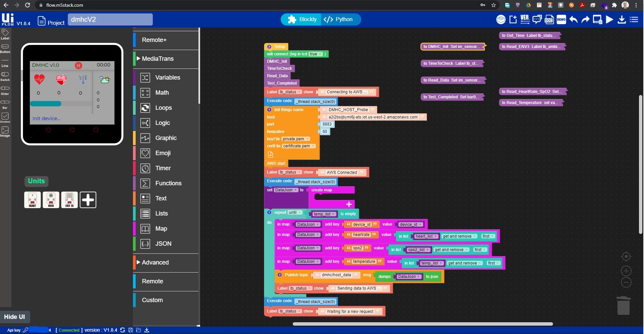Open the VER version switch

[x=525, y=19]
